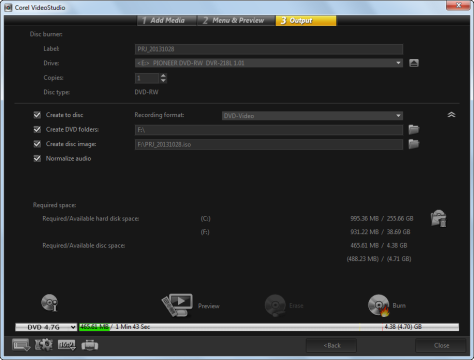Screen dimensions: 474x360
Task: Collapse options with double chevron
Action: coord(451,115)
